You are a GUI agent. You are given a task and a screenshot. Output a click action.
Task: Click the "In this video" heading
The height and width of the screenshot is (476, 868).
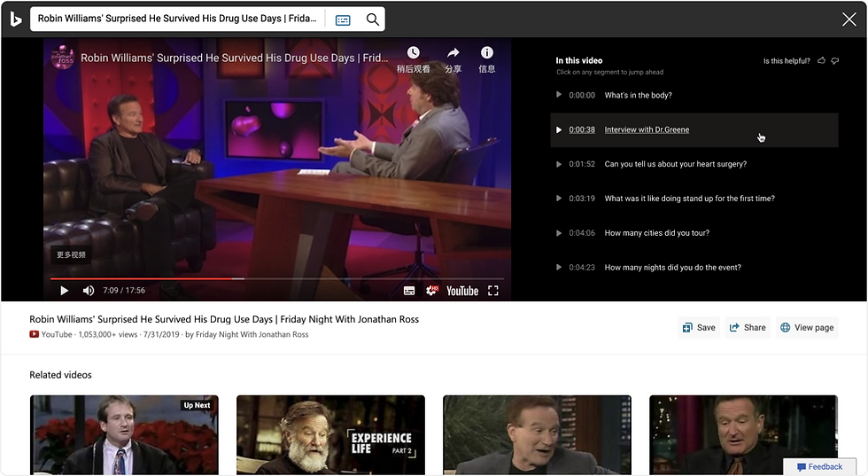[579, 60]
